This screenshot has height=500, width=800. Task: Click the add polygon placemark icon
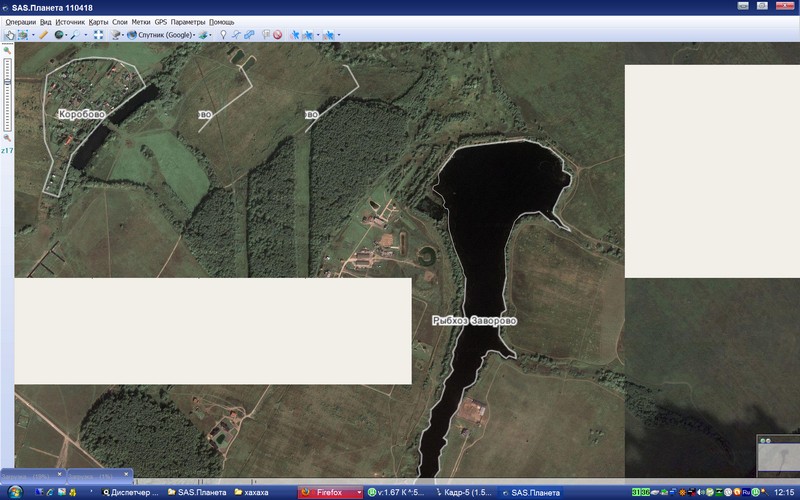tap(249, 35)
